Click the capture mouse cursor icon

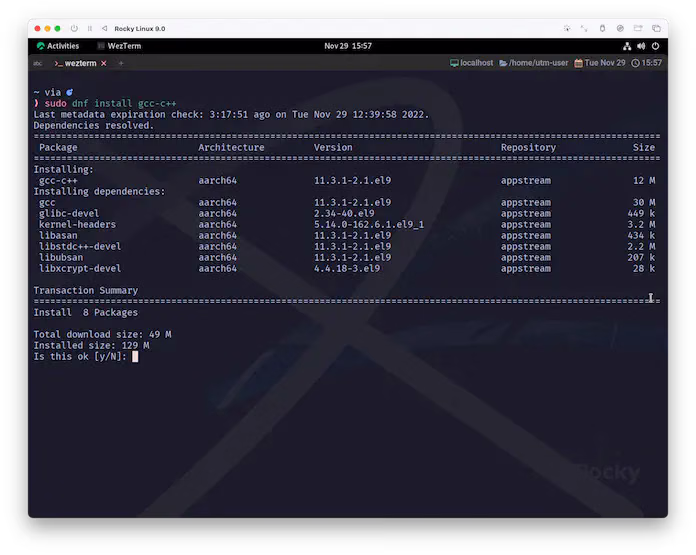pos(567,28)
